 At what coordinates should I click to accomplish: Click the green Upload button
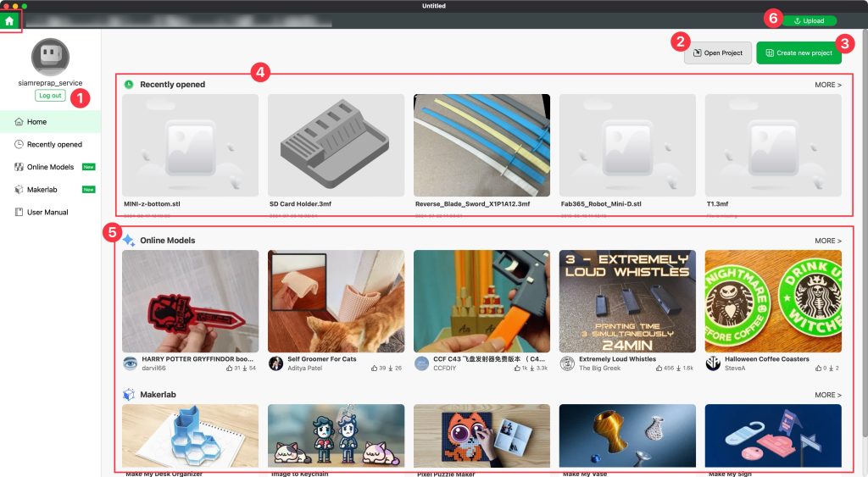point(809,20)
